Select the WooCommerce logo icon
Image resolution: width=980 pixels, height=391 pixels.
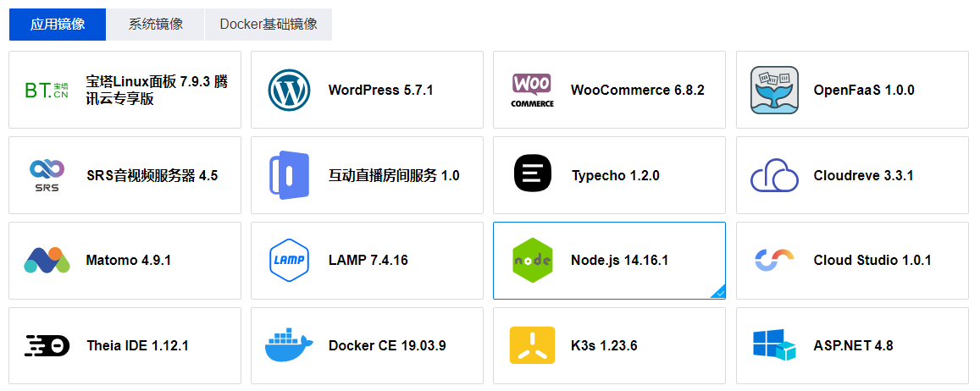(532, 90)
